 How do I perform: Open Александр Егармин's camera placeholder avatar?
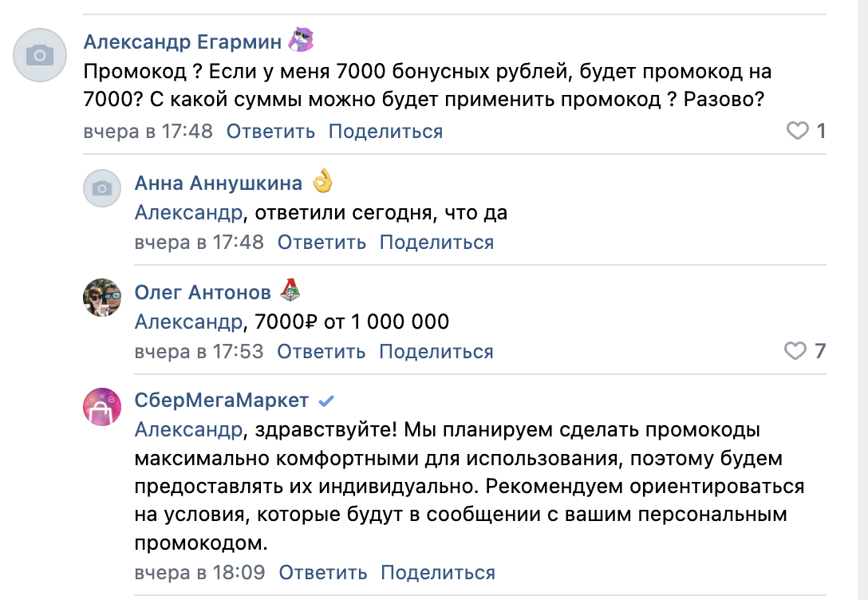click(x=40, y=55)
